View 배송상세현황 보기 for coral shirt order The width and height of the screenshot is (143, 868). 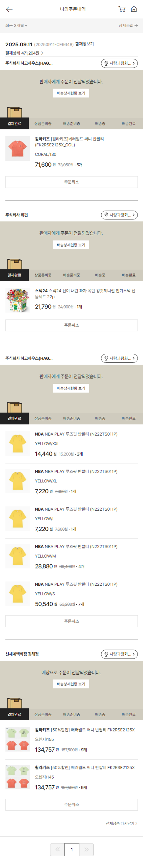point(71,93)
